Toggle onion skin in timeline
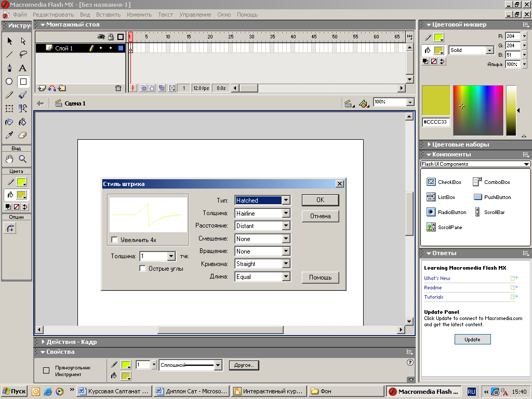This screenshot has width=532, height=399. (143, 88)
